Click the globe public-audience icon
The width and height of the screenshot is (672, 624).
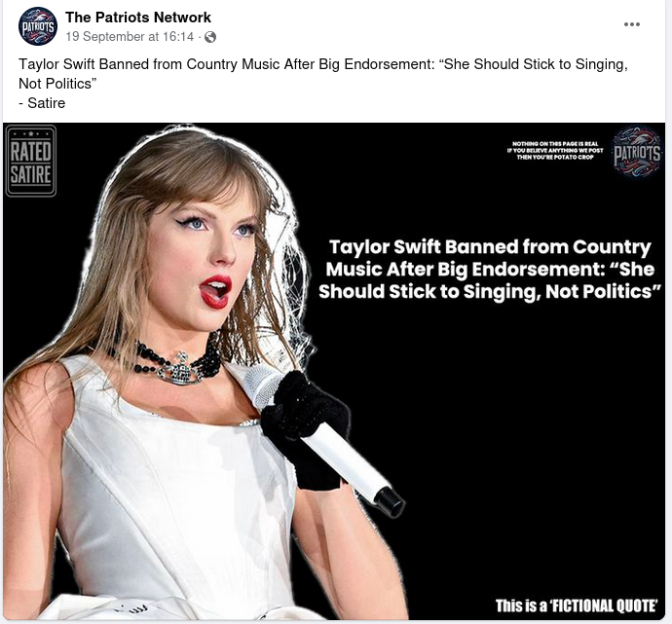pyautogui.click(x=210, y=37)
